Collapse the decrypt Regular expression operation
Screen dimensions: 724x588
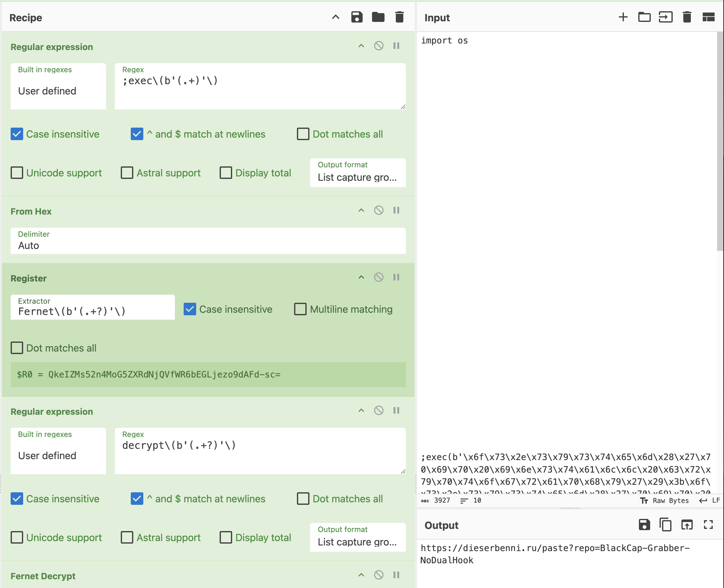(361, 411)
